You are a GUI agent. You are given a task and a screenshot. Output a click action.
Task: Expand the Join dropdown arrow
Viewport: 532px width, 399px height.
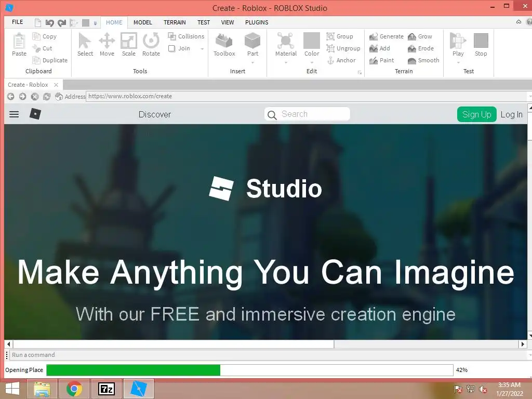202,49
